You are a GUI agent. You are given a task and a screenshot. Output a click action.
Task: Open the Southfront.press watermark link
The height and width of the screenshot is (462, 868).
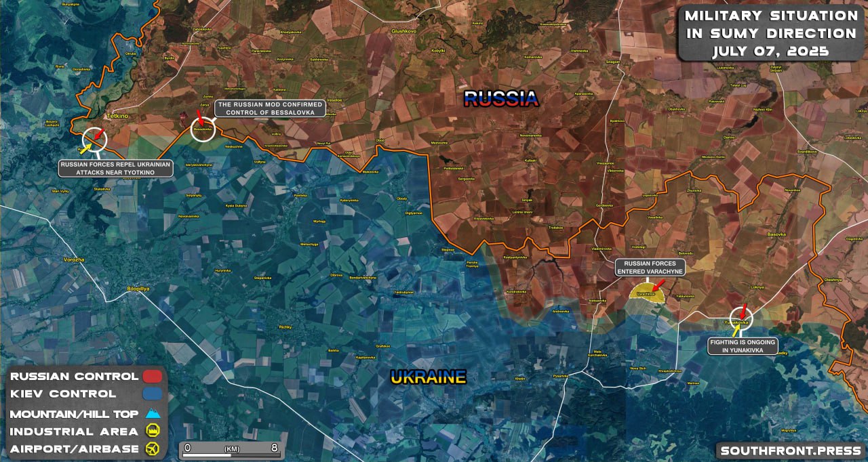pos(791,451)
